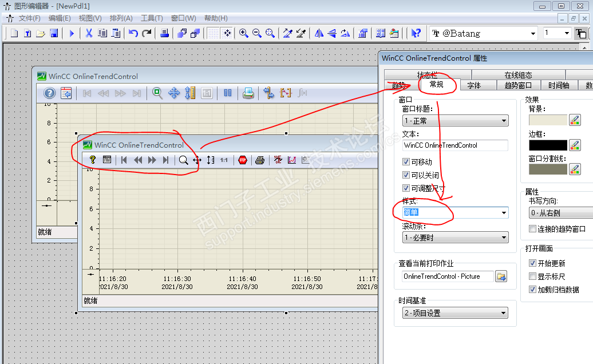Open the 滚动条 dropdown showing 1 - 必要时
This screenshot has width=593, height=364.
456,238
